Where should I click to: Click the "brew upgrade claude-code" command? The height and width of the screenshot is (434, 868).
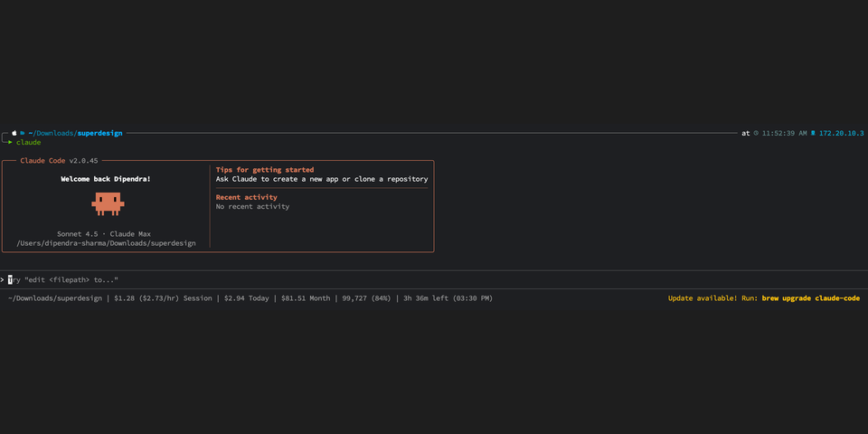(x=811, y=298)
